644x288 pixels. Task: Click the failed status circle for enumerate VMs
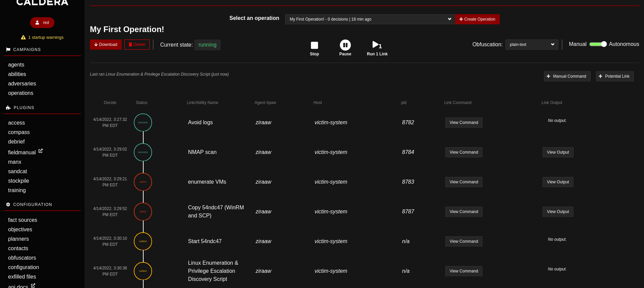coord(143,182)
